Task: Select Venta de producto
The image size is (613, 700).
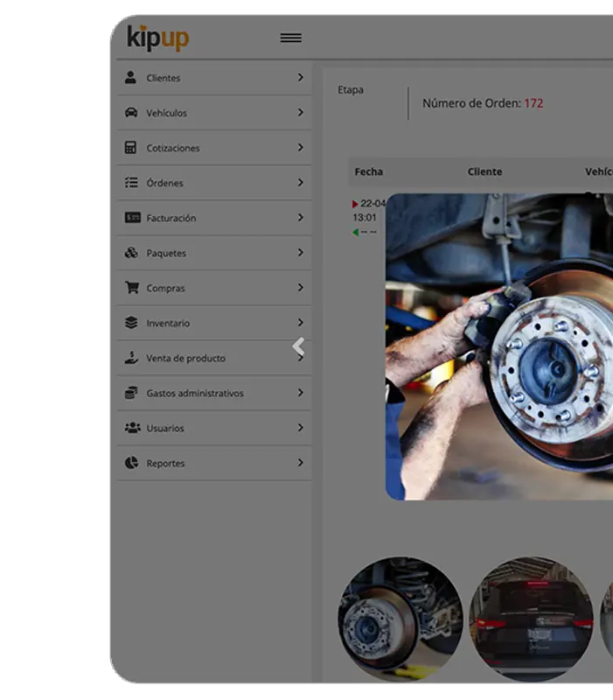Action: (214, 358)
